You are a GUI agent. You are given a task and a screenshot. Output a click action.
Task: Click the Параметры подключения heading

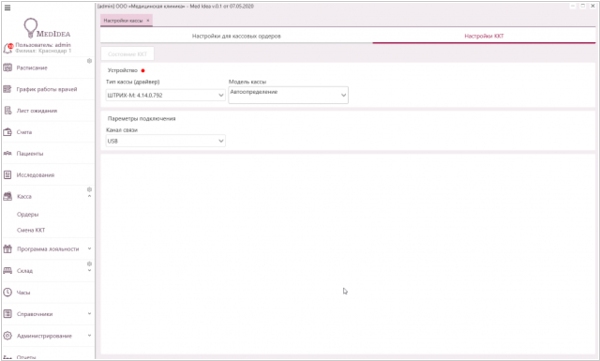pyautogui.click(x=142, y=119)
